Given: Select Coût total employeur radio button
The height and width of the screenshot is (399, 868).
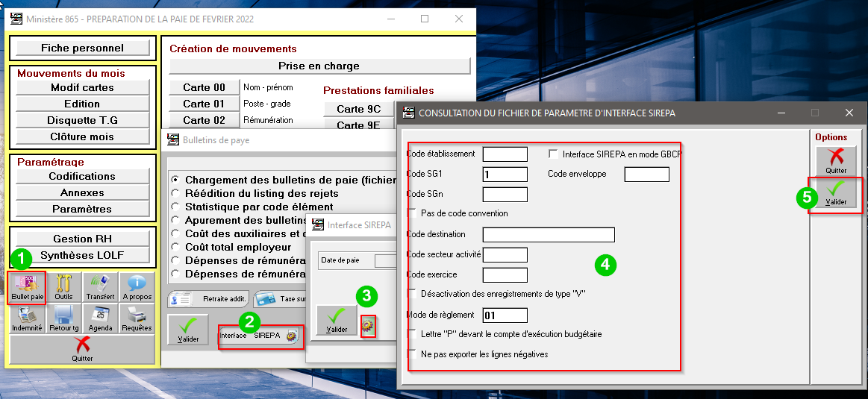Looking at the screenshot, I should pos(175,247).
